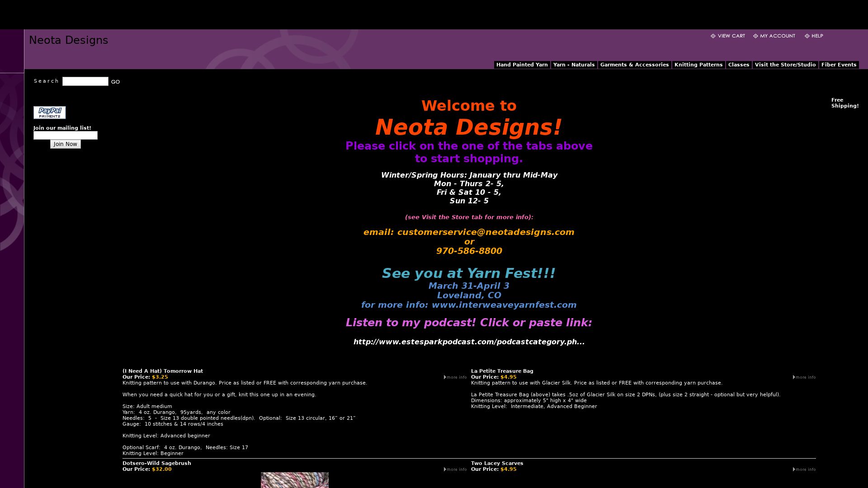868x488 pixels.
Task: Select the Yarn - Naturals tab
Action: (x=574, y=65)
